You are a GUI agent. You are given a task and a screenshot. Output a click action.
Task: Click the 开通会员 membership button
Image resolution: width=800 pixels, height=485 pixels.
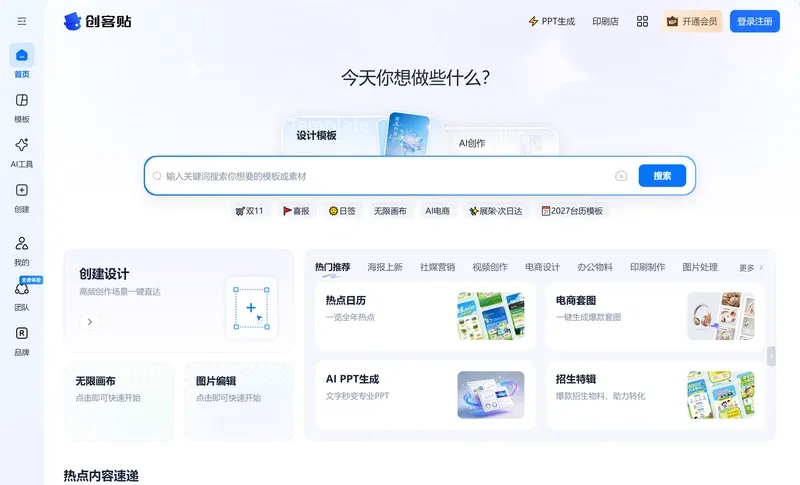[692, 21]
